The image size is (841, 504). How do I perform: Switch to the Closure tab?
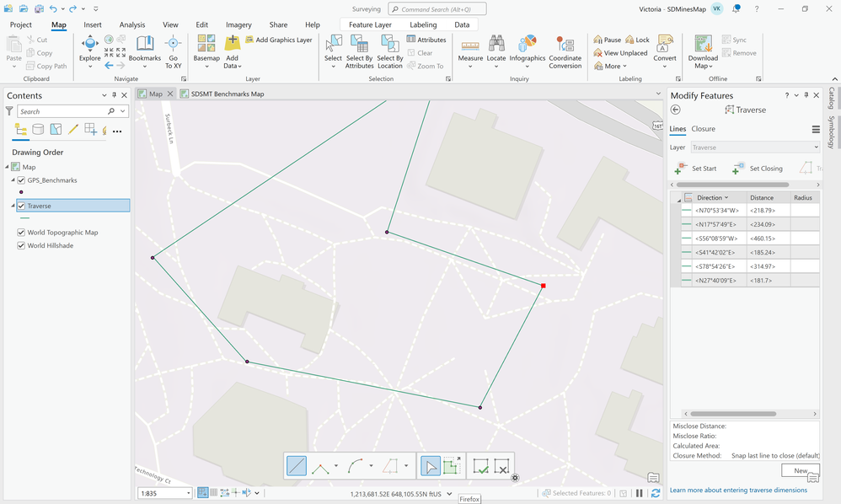(703, 129)
